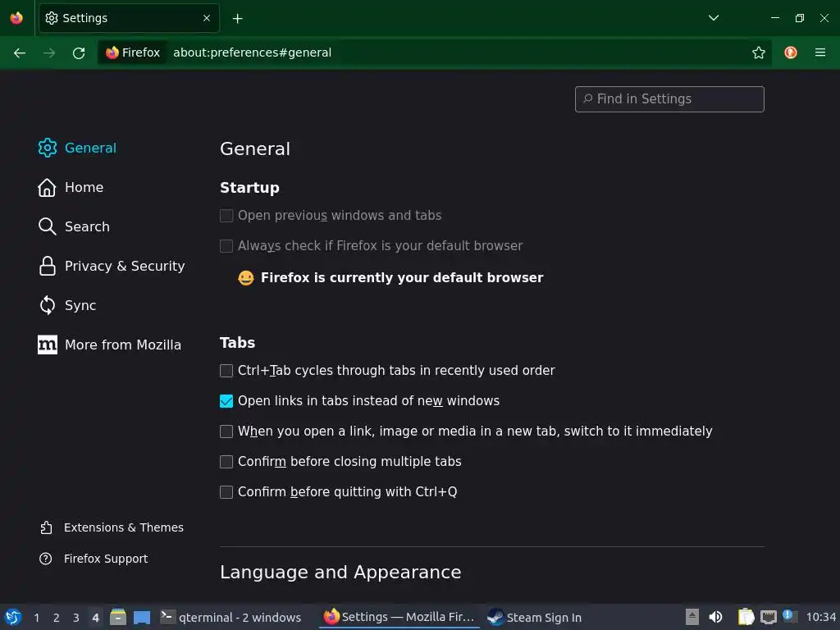840x630 pixels.
Task: Open the Sync settings category
Action: click(67, 305)
